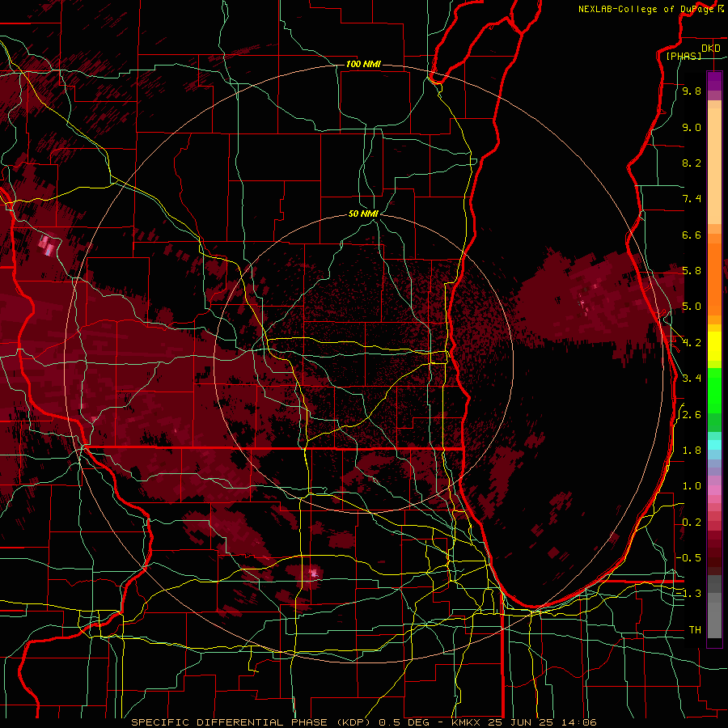Select the 1.8 value on the color scale
The height and width of the screenshot is (728, 728).
click(692, 451)
